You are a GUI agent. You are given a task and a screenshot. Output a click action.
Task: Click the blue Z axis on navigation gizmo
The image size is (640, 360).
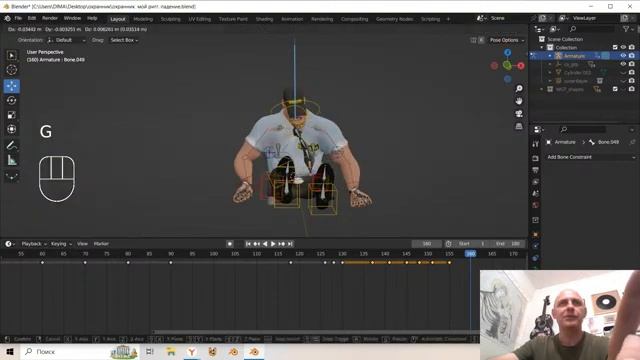(507, 52)
